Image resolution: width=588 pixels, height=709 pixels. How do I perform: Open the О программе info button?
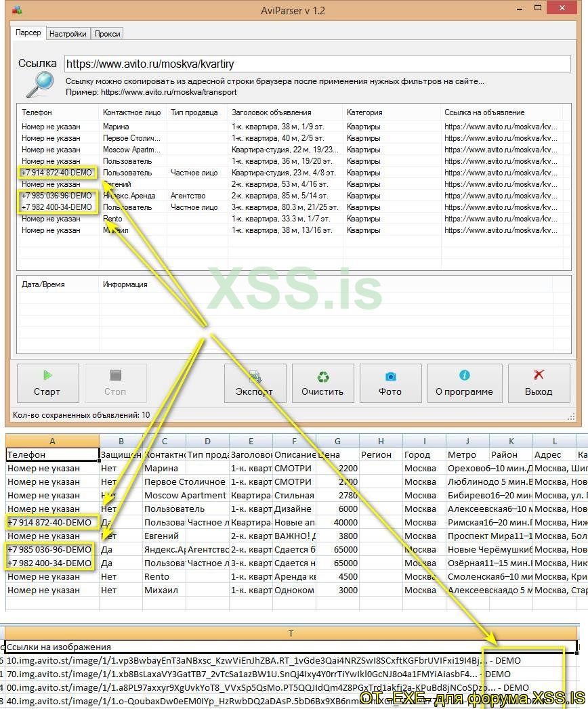tap(465, 383)
